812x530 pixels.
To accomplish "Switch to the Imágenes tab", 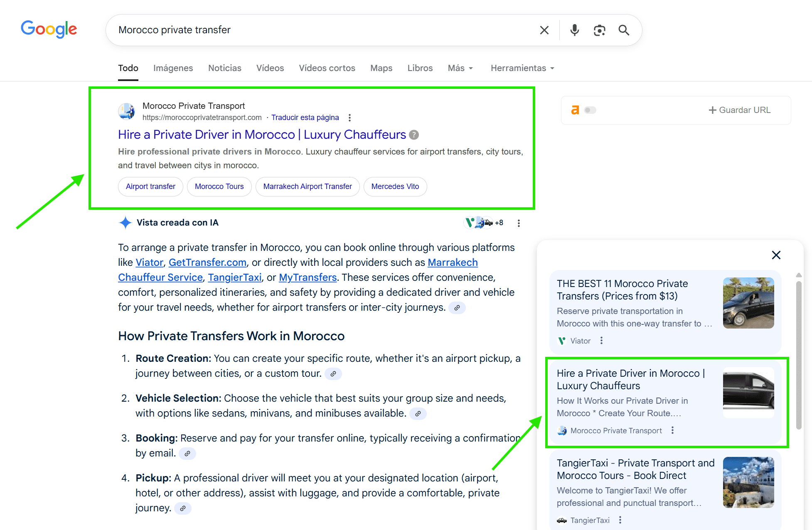I will tap(173, 68).
